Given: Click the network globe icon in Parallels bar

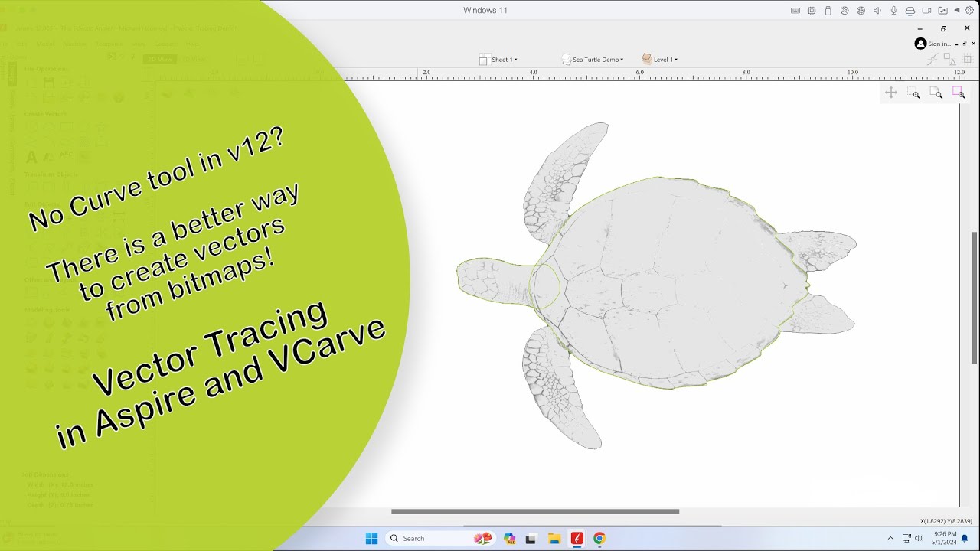Looking at the screenshot, I should click(x=861, y=11).
